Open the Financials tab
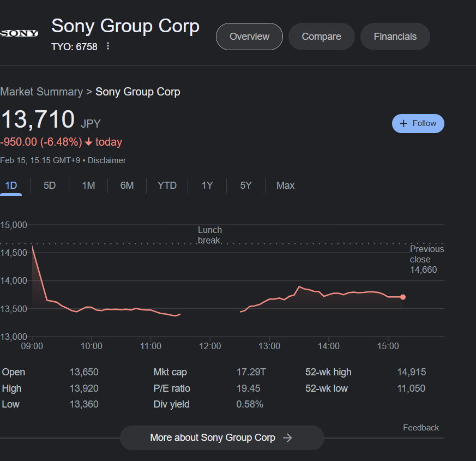The image size is (476, 461). tap(395, 37)
